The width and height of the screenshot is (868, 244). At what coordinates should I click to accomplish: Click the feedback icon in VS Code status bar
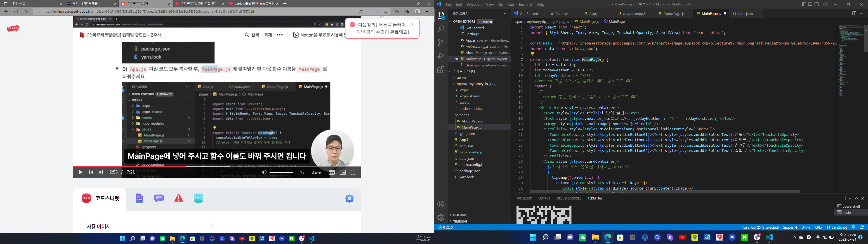coord(854,228)
